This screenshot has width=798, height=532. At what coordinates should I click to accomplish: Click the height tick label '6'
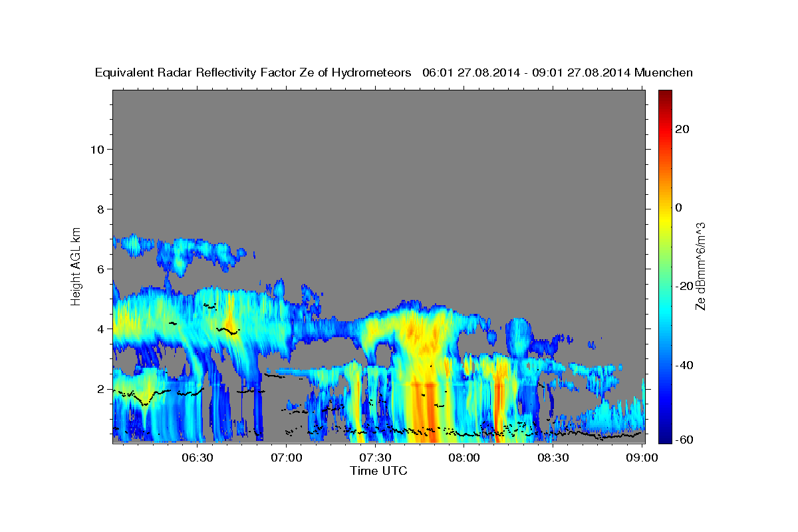(102, 269)
